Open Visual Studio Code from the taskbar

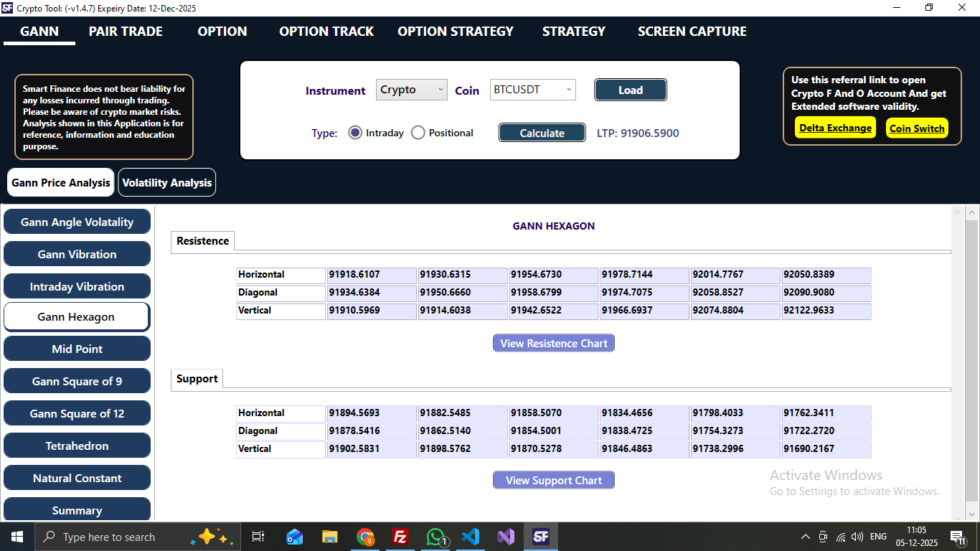471,536
